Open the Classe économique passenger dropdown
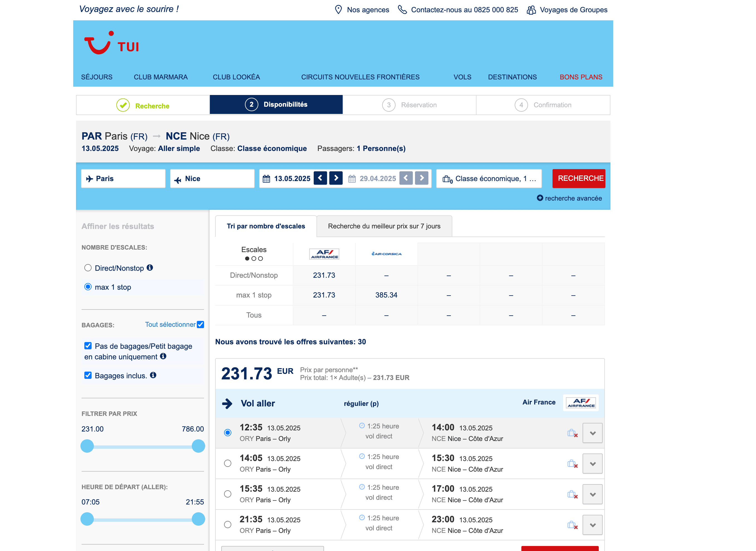This screenshot has width=756, height=551. tap(489, 179)
